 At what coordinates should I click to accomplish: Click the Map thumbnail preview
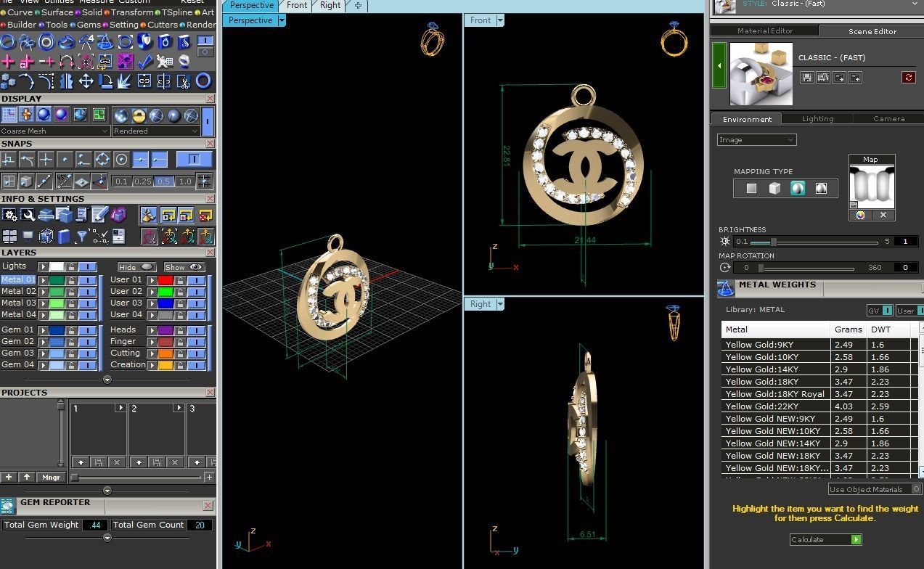871,187
